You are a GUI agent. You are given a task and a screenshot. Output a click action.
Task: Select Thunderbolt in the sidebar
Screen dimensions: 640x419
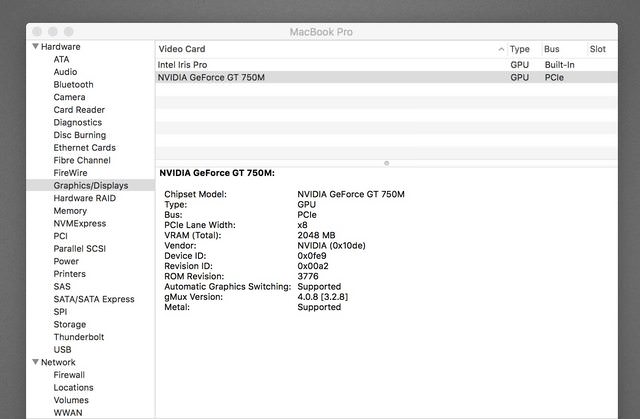(79, 337)
